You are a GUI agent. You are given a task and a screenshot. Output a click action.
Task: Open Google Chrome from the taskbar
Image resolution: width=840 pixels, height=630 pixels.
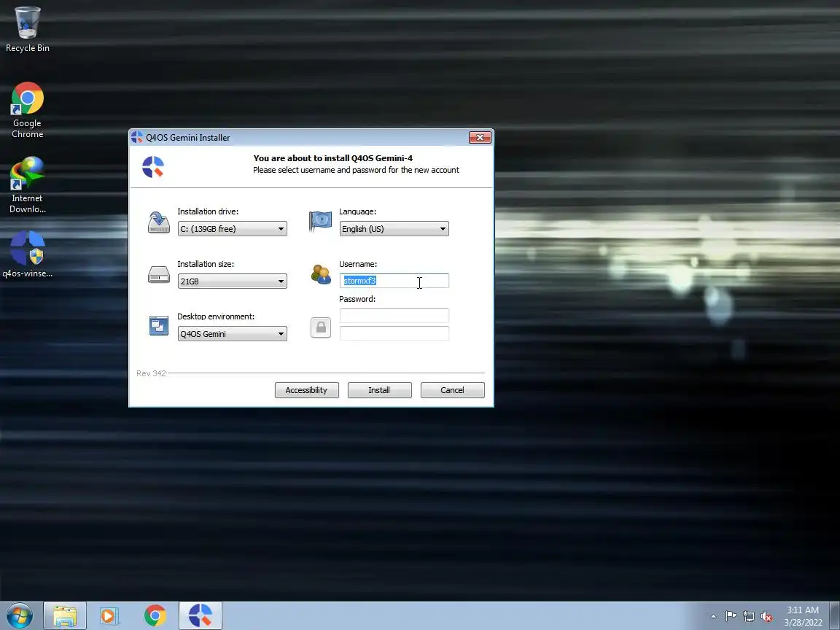(155, 616)
